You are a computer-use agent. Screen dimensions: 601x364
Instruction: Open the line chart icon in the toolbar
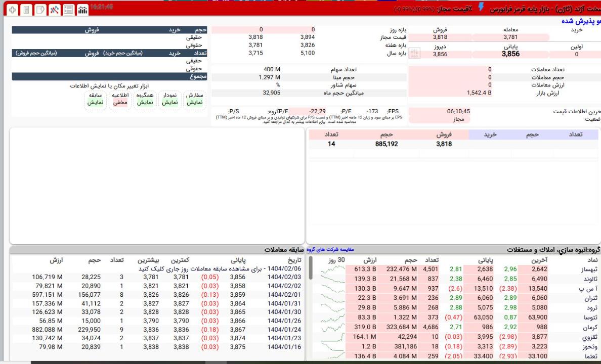[54, 10]
